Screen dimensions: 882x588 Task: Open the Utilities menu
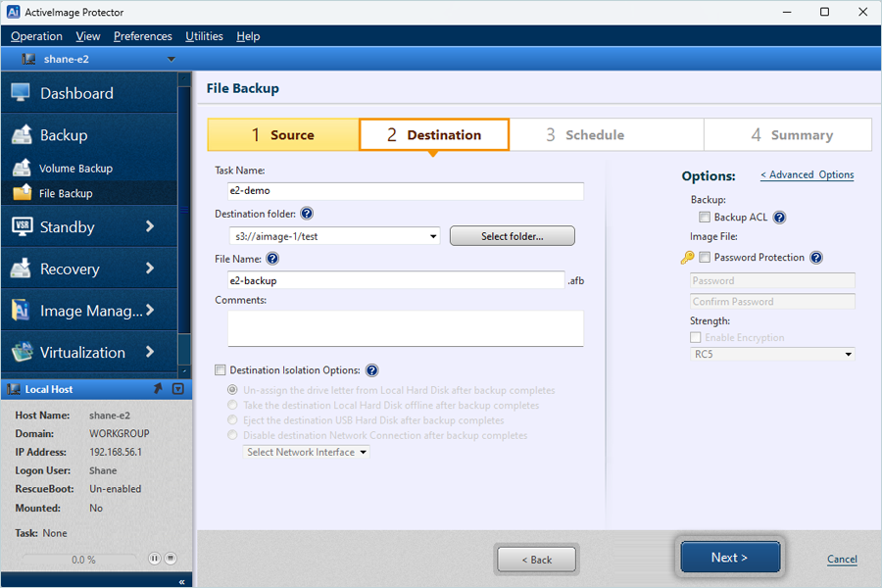point(204,36)
